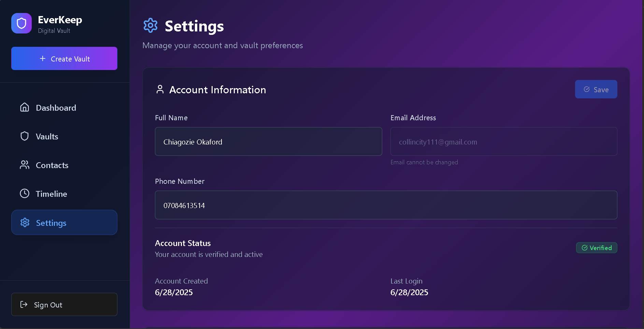Click the Last Login date 6/28/2025
The width and height of the screenshot is (644, 329).
coord(409,292)
